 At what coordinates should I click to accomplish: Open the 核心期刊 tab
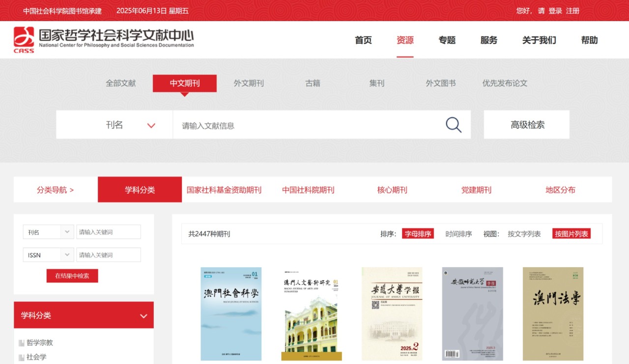[x=392, y=190]
